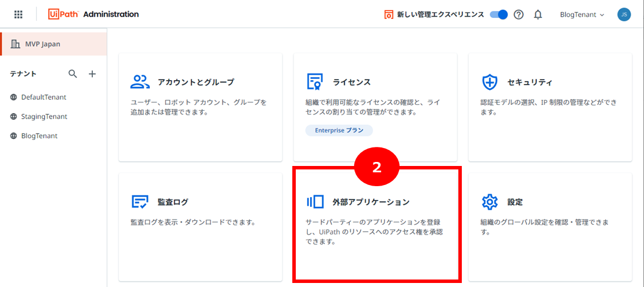Open the 設定 card
Image resolution: width=644 pixels, height=287 pixels.
(551, 226)
